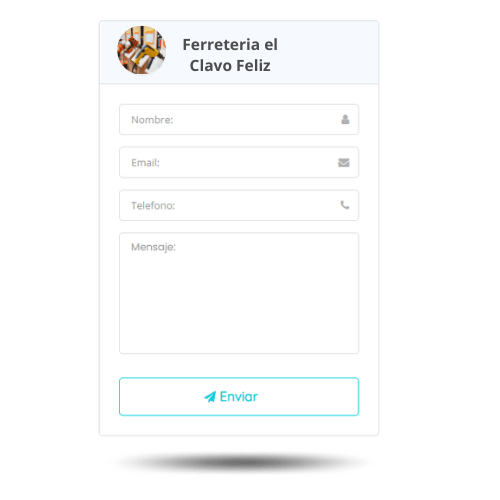Click the 'Ferreteria el' heading line
The width and height of the screenshot is (500, 500).
click(x=230, y=44)
